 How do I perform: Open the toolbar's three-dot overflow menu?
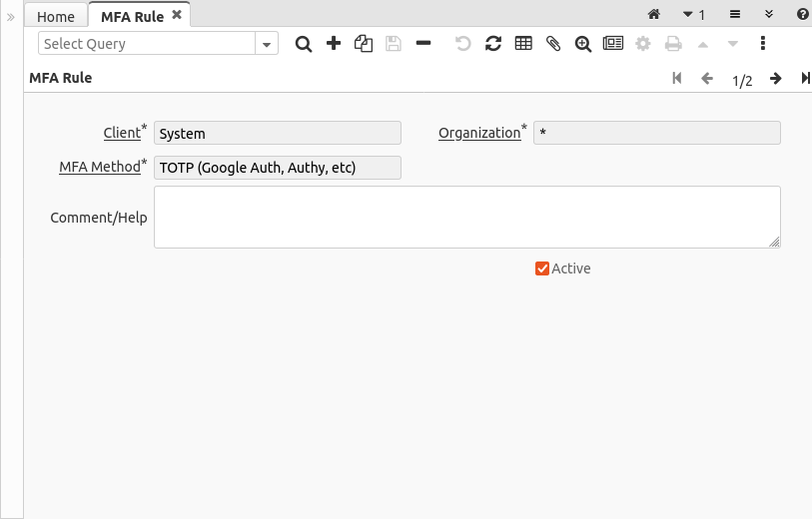pyautogui.click(x=763, y=44)
